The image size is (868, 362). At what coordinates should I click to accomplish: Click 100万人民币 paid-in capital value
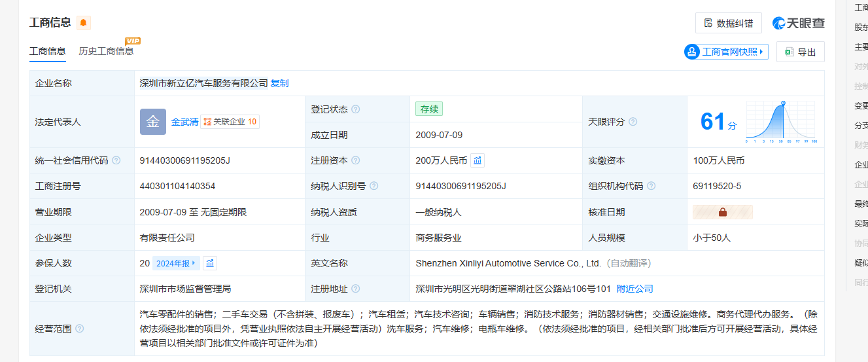[x=719, y=160]
